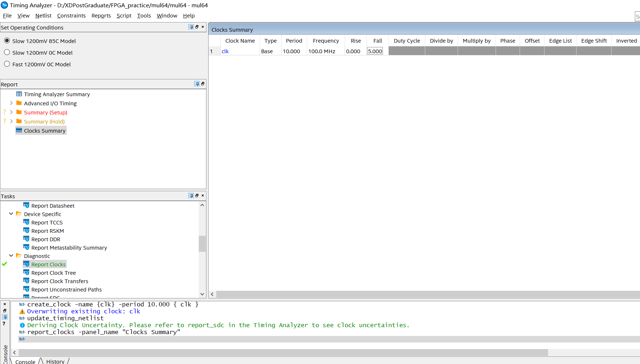The image size is (640, 364).
Task: Click the Timing Analyzer Summary table icon
Action: [x=19, y=94]
